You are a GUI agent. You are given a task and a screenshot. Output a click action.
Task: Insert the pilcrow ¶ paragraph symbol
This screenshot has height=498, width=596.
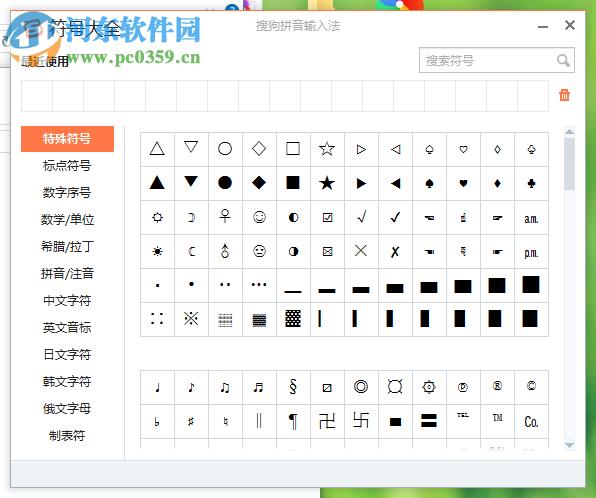coord(293,421)
